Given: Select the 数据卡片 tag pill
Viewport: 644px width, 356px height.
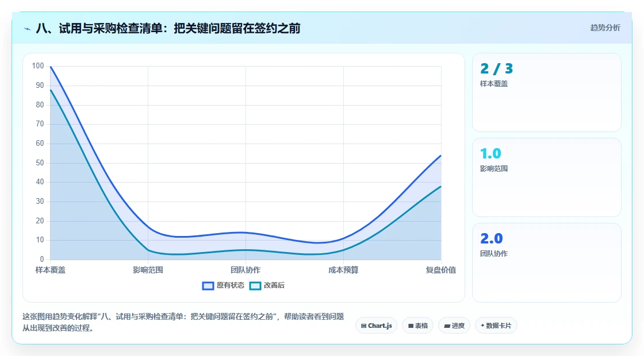Looking at the screenshot, I should pos(496,326).
